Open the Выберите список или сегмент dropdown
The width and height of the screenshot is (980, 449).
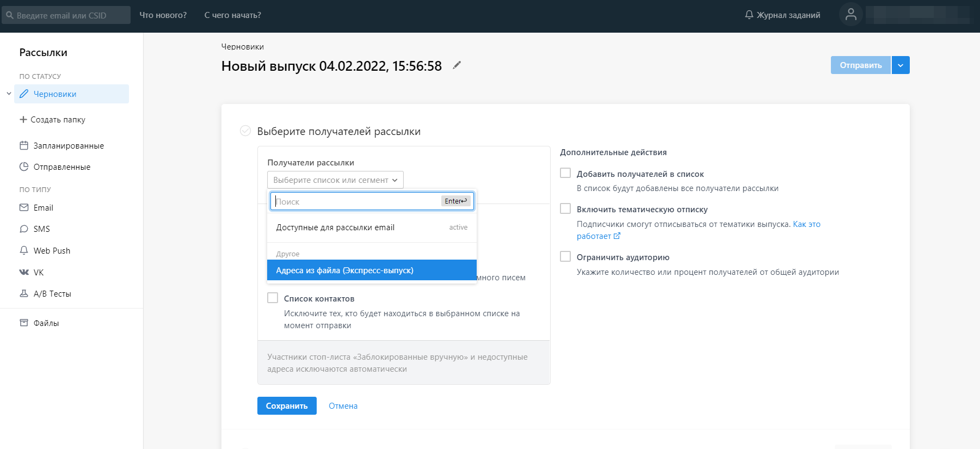[335, 180]
